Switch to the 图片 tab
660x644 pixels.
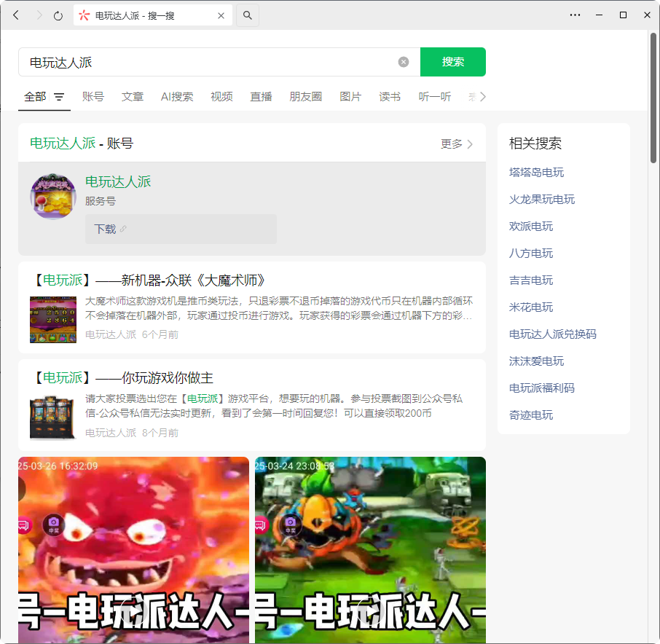coord(350,97)
